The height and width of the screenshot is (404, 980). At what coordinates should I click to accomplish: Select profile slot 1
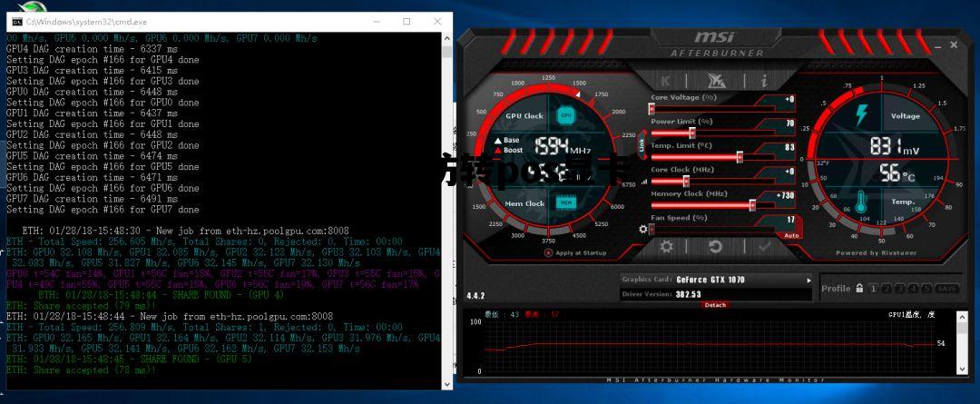pos(873,289)
